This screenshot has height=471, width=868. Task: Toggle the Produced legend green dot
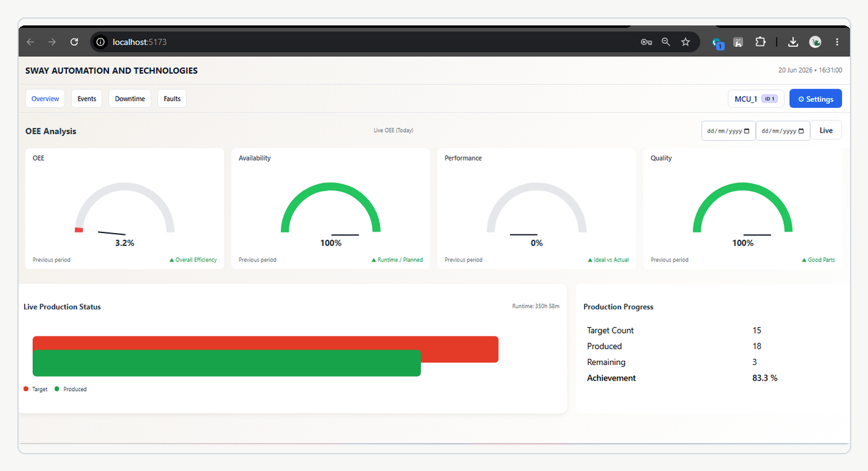[x=57, y=389]
